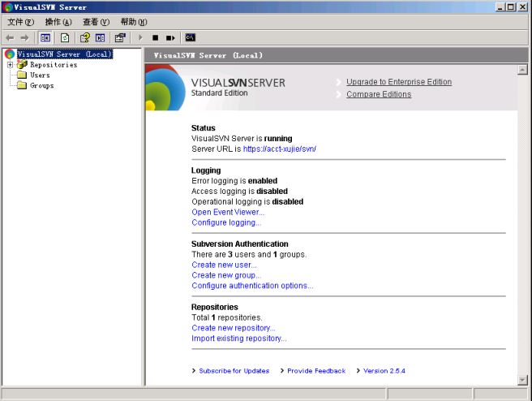The height and width of the screenshot is (401, 532).
Task: Click Upgrade to Enterprise Edition link
Action: point(399,82)
